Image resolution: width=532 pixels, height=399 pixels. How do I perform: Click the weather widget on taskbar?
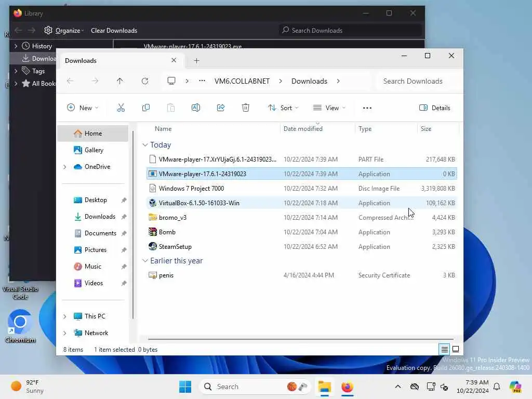click(x=28, y=387)
